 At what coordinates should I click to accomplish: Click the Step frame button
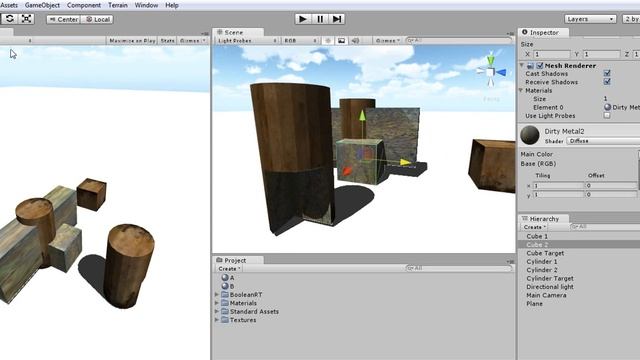[x=337, y=19]
